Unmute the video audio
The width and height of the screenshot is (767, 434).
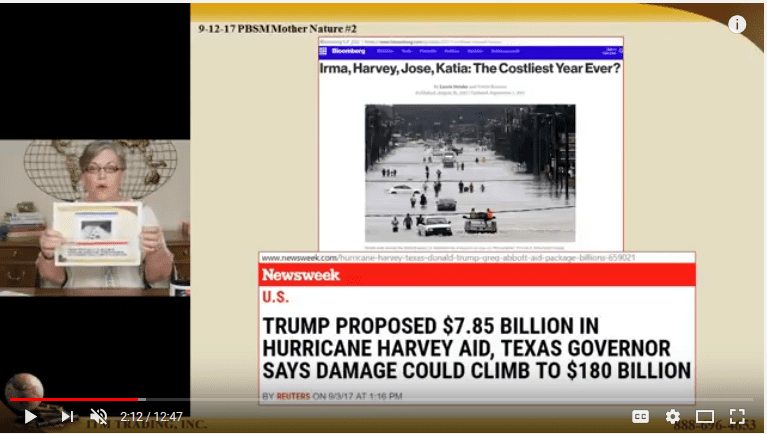(98, 416)
